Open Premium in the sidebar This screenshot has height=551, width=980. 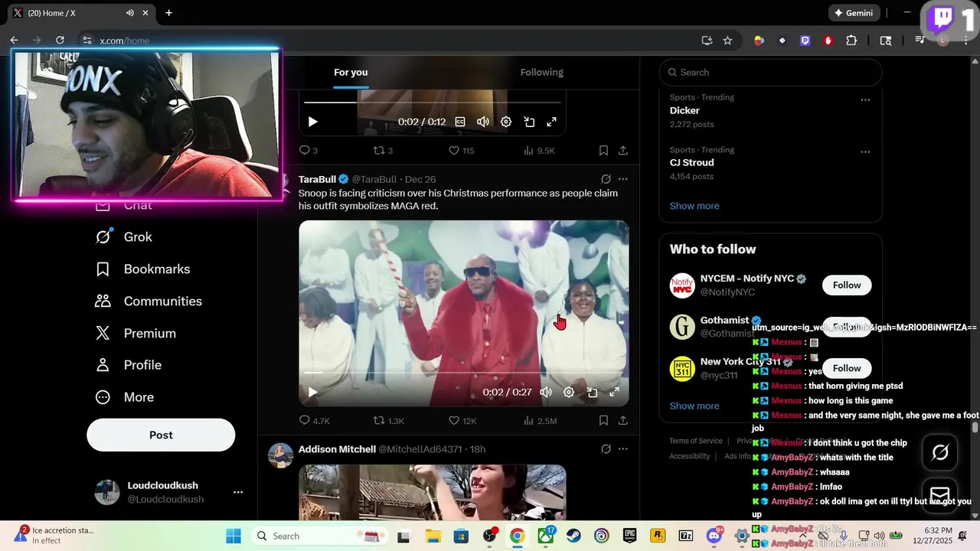(136, 334)
